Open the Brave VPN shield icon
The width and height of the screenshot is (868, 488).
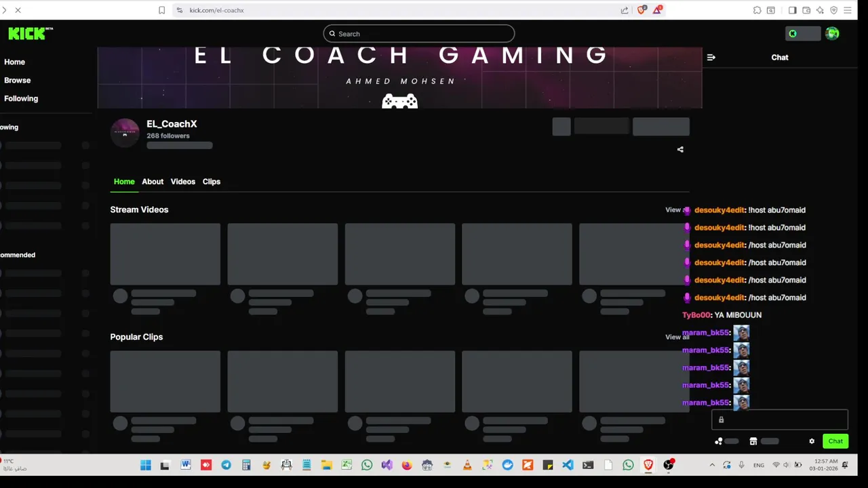coord(833,10)
